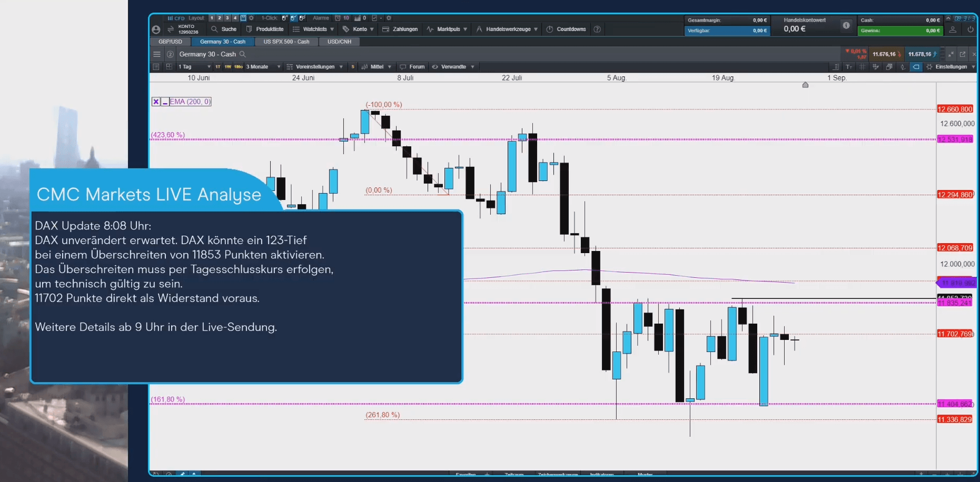Viewport: 980px width, 482px height.
Task: Open the Zahlungen payments page
Action: [x=400, y=29]
